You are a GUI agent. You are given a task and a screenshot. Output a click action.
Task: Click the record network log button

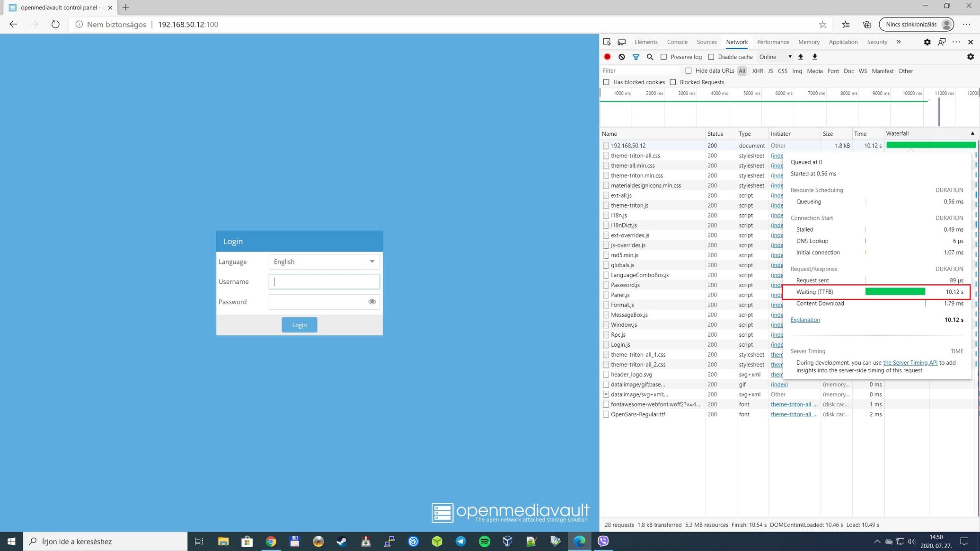(607, 57)
